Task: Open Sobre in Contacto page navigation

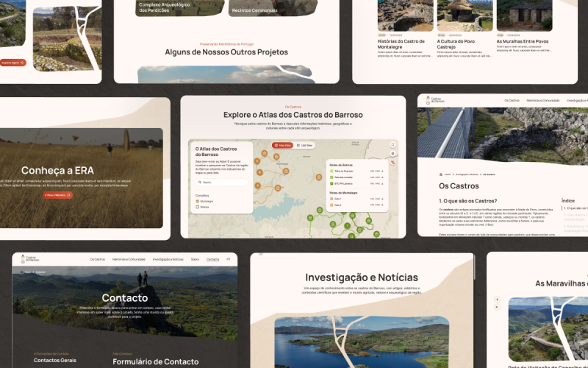Action: pyautogui.click(x=195, y=260)
